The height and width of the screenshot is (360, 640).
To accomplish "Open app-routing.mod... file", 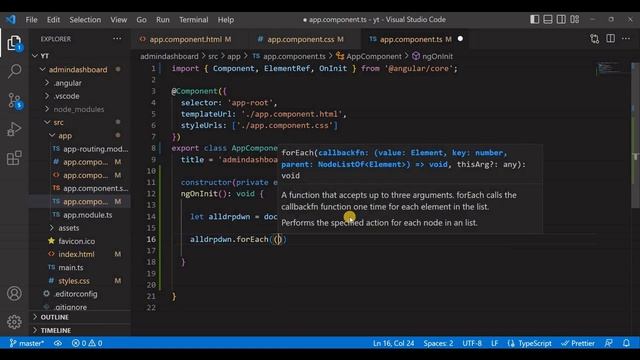I will 80,149.
